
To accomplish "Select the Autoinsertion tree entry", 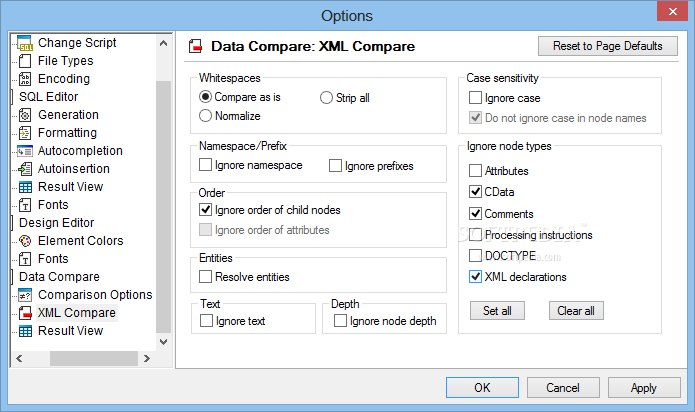I will (x=74, y=169).
